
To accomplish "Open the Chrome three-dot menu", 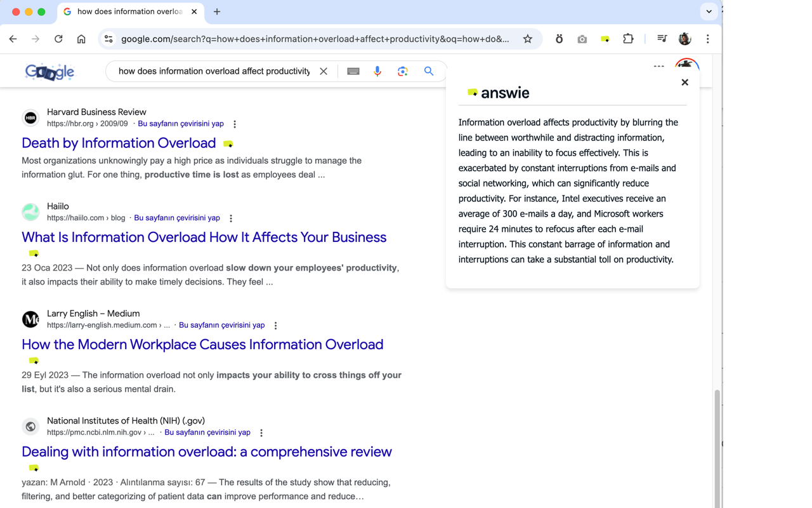I will (x=708, y=39).
